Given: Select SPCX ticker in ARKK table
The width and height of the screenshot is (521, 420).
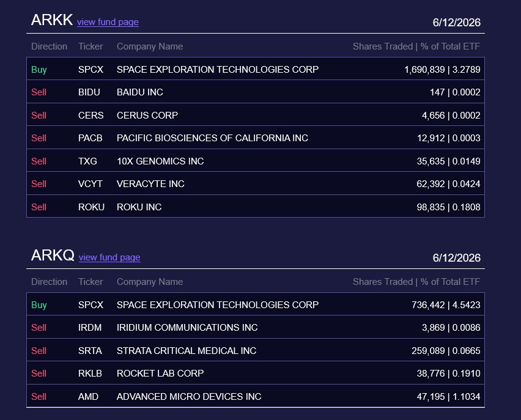Looking at the screenshot, I should click(91, 70).
